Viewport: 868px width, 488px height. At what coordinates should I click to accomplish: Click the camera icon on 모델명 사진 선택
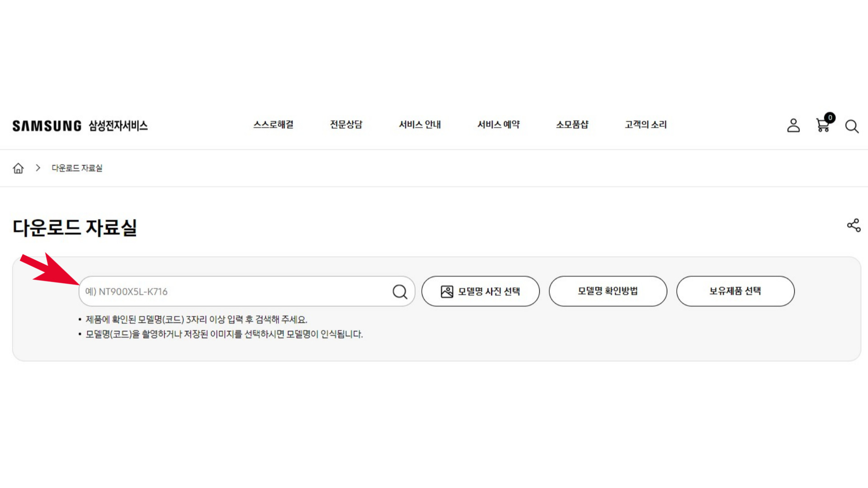(446, 291)
